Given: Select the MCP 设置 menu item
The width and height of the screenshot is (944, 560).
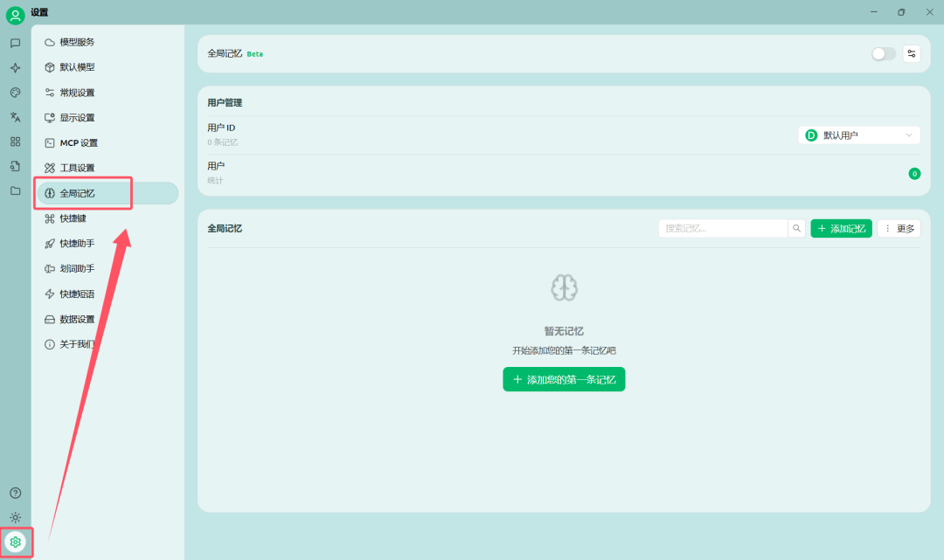Looking at the screenshot, I should 108,142.
